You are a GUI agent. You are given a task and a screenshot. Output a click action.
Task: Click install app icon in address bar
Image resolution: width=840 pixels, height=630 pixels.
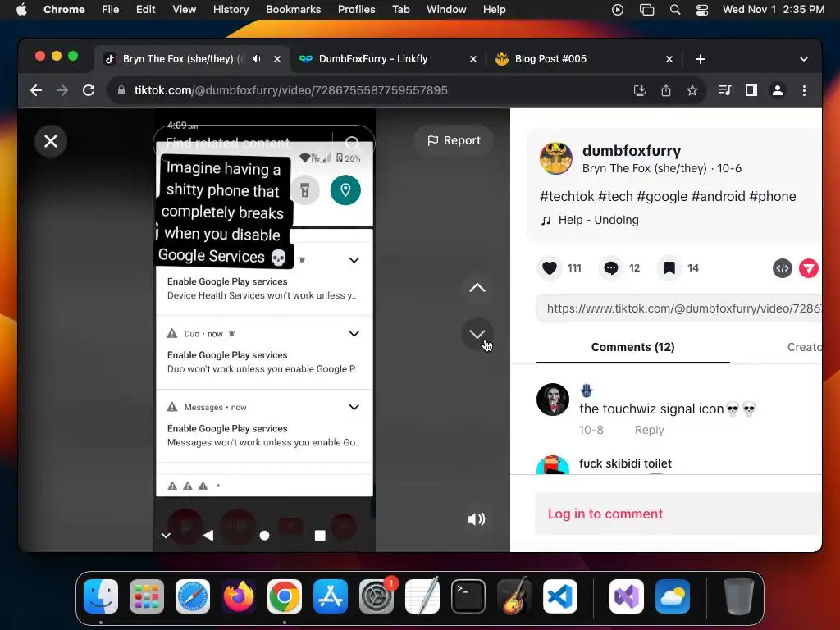(x=640, y=90)
